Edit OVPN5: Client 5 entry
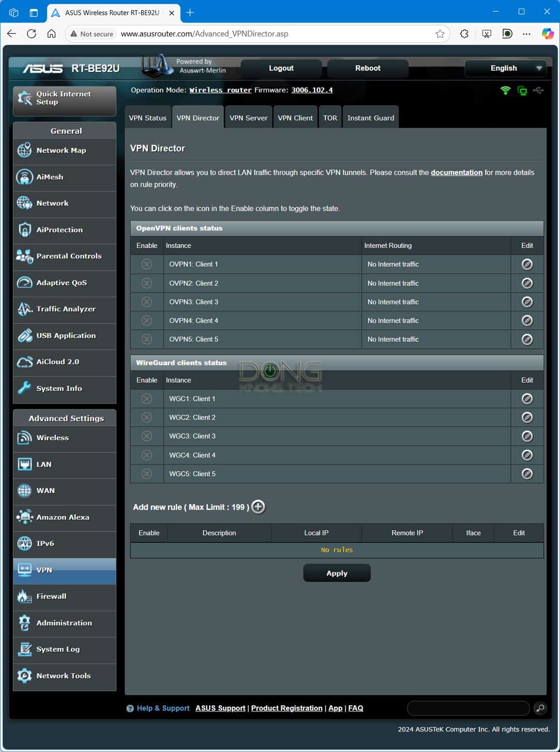The width and height of the screenshot is (560, 752). [527, 339]
